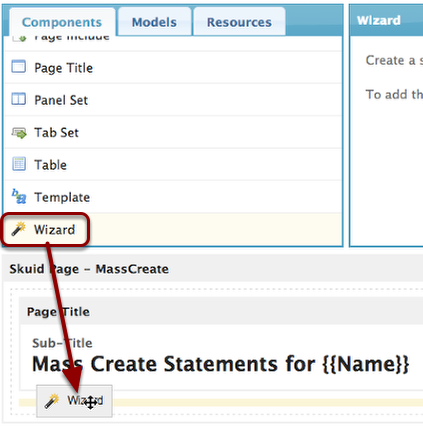
Task: Open the Resources tab
Action: (239, 22)
